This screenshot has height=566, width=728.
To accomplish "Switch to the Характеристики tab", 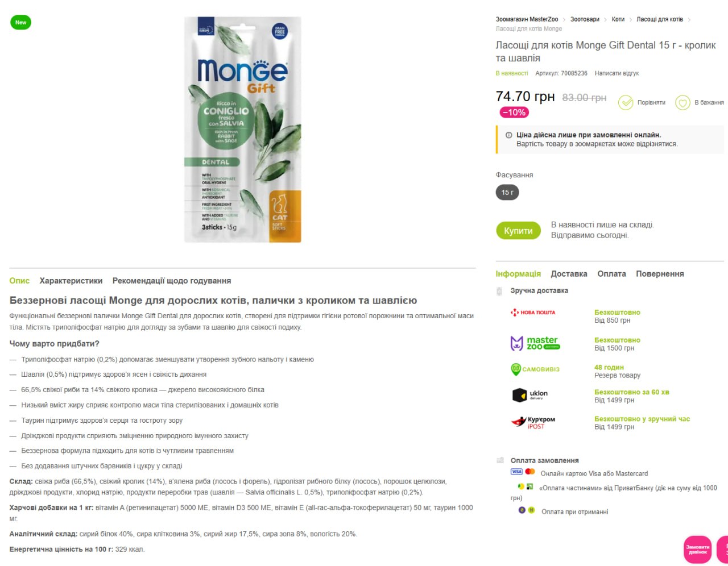I will pyautogui.click(x=71, y=281).
